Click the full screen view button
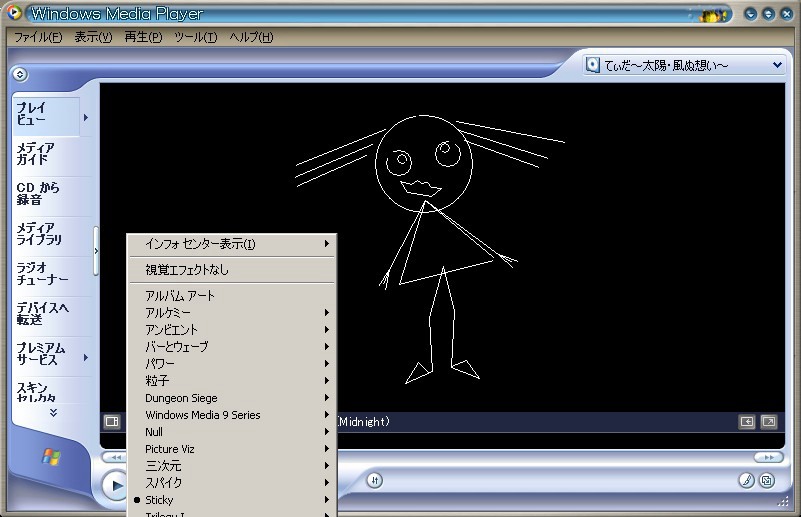 [768, 421]
